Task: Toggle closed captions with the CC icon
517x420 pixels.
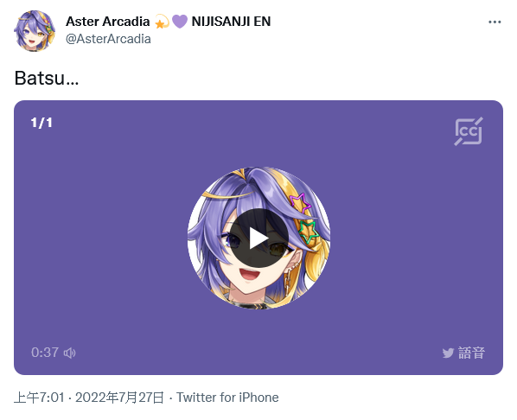Action: pyautogui.click(x=469, y=131)
